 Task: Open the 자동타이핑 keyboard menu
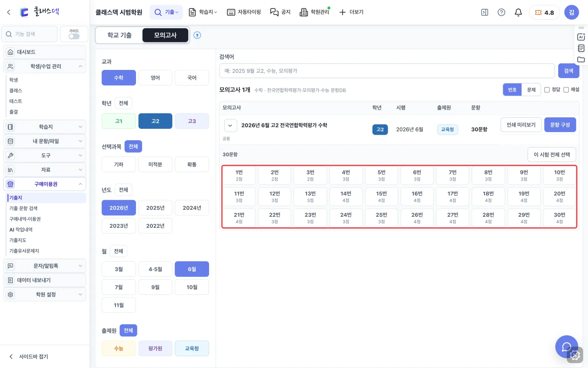[x=244, y=12]
